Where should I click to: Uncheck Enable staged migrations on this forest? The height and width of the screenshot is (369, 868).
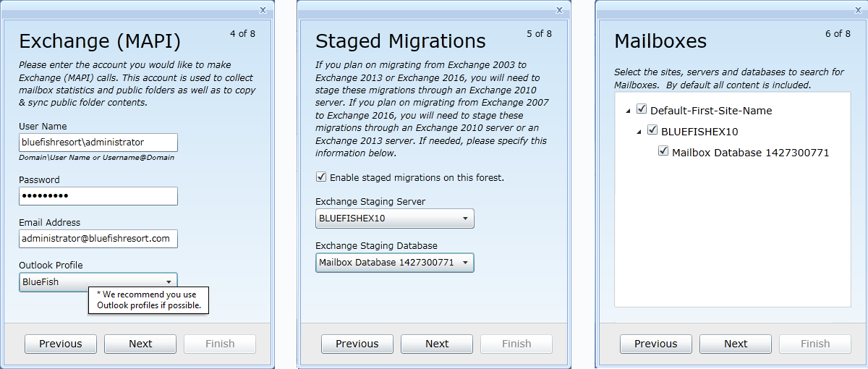(x=321, y=177)
